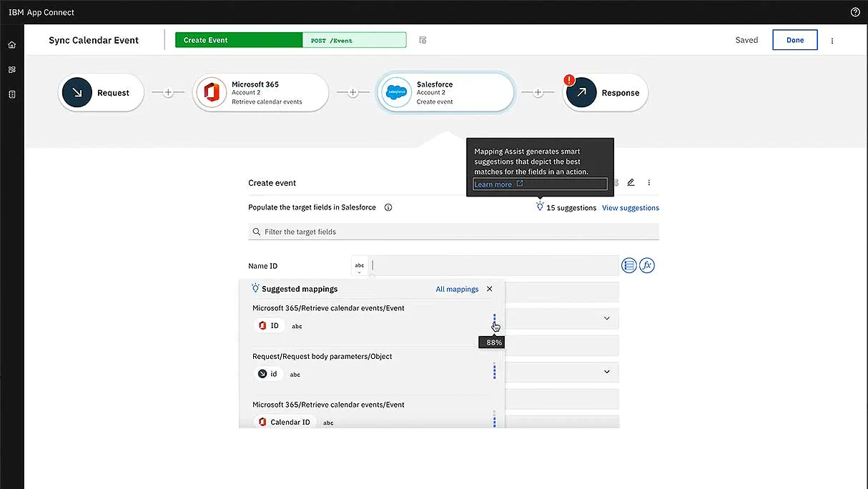
Task: Open the Create event panel overflow menu
Action: [648, 182]
